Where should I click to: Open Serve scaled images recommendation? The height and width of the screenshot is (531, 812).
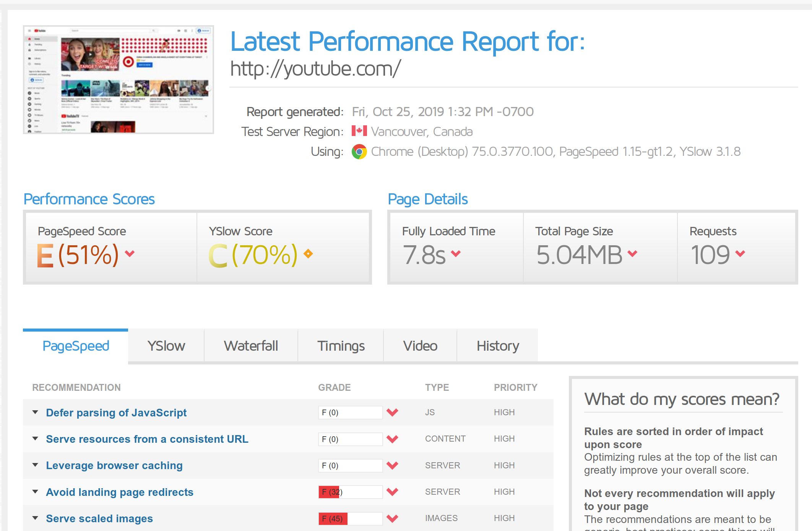pos(99,518)
